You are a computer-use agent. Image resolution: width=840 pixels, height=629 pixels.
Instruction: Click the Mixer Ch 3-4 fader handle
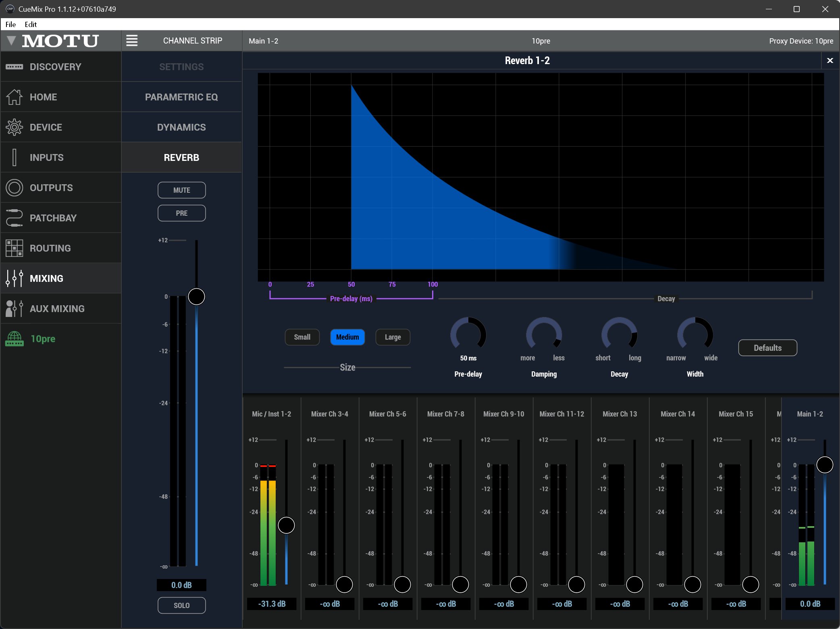pyautogui.click(x=344, y=584)
